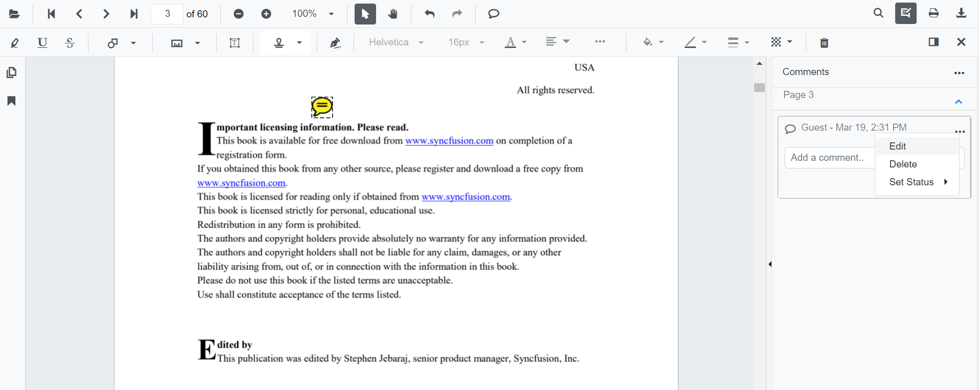Open the Helvetica font family dropdown
The image size is (980, 390).
coord(396,42)
